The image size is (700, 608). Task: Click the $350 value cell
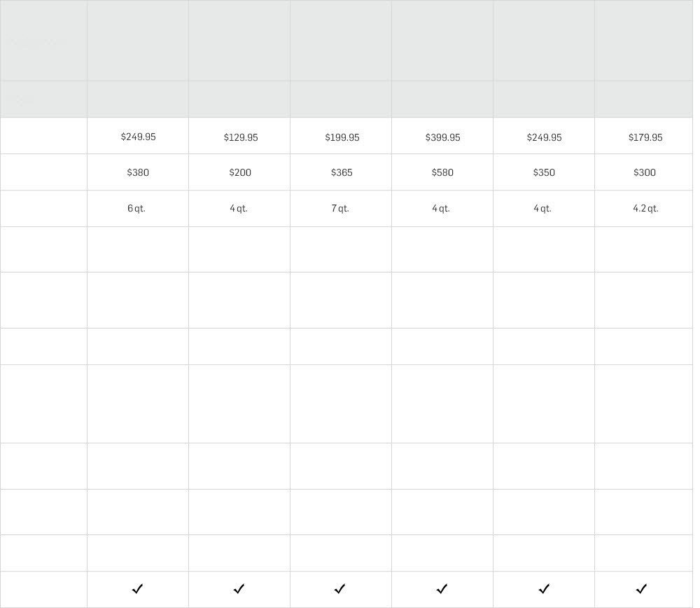[544, 172]
